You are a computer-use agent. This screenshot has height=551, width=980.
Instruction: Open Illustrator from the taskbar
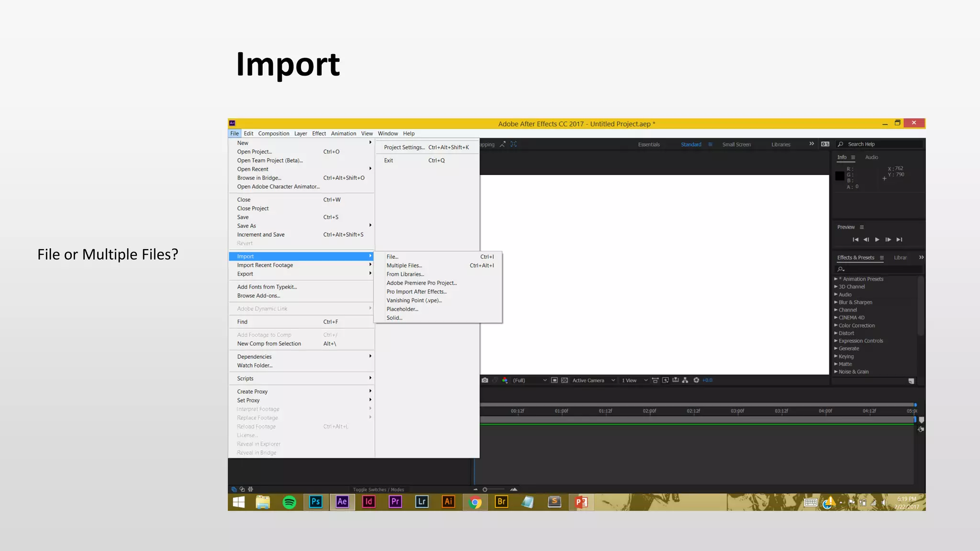pyautogui.click(x=448, y=502)
